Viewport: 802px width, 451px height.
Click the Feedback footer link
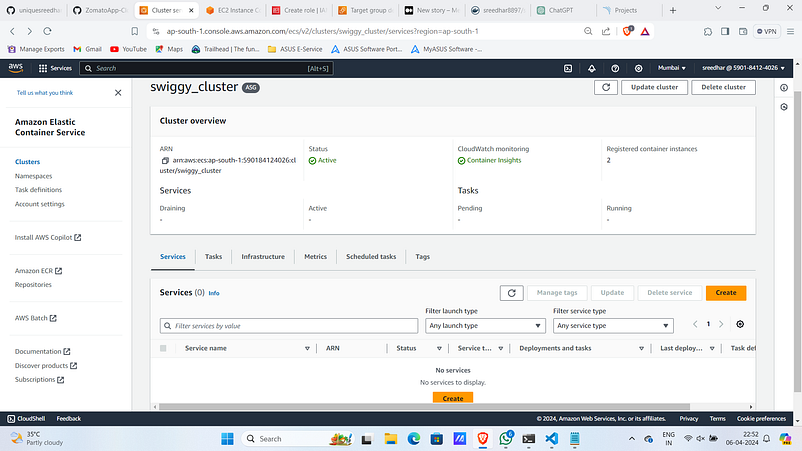69,418
